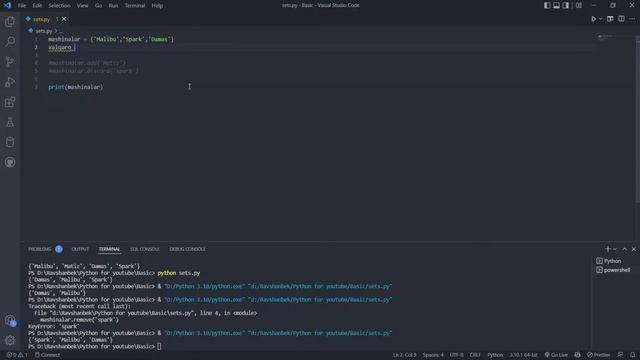
Task: Click the open changes icon in editor toolbar
Action: tap(610, 19)
